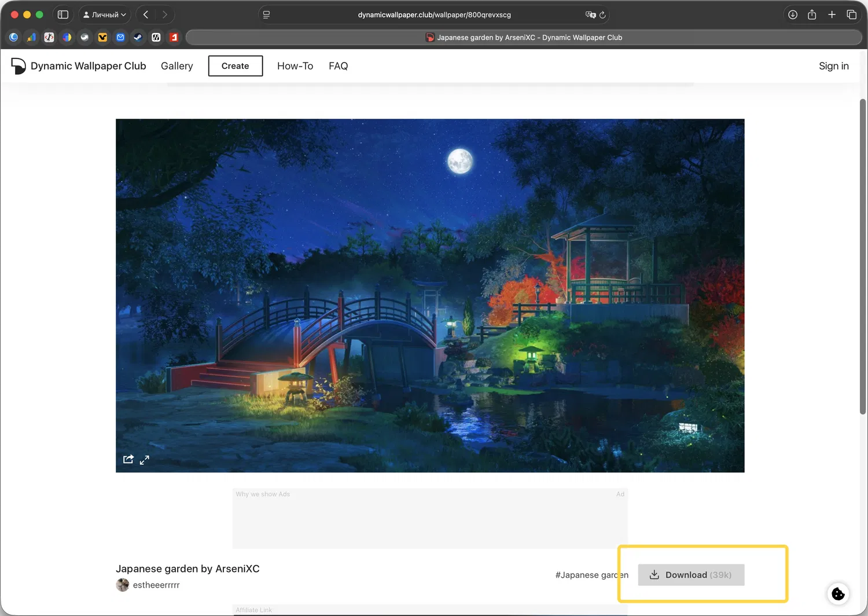The image size is (868, 616).
Task: Click the estheeerrrrr avatar picture
Action: 123,585
